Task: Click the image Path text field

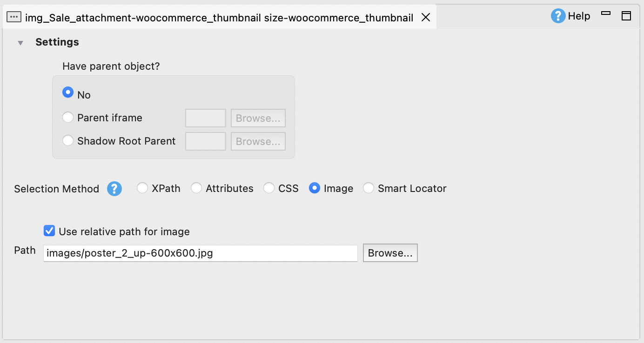Action: point(200,253)
